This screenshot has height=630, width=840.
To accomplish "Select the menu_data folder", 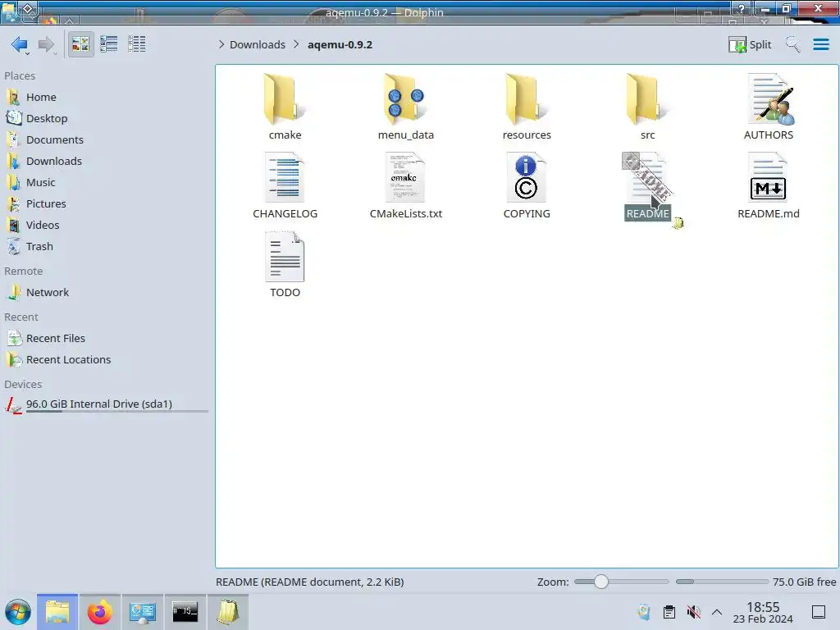I will point(406,107).
